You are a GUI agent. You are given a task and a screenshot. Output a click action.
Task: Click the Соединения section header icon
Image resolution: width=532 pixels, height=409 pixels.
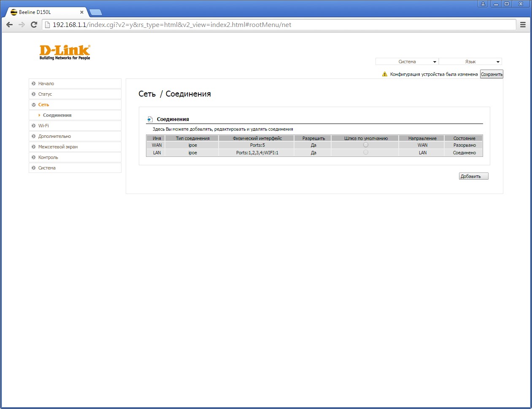click(x=150, y=119)
